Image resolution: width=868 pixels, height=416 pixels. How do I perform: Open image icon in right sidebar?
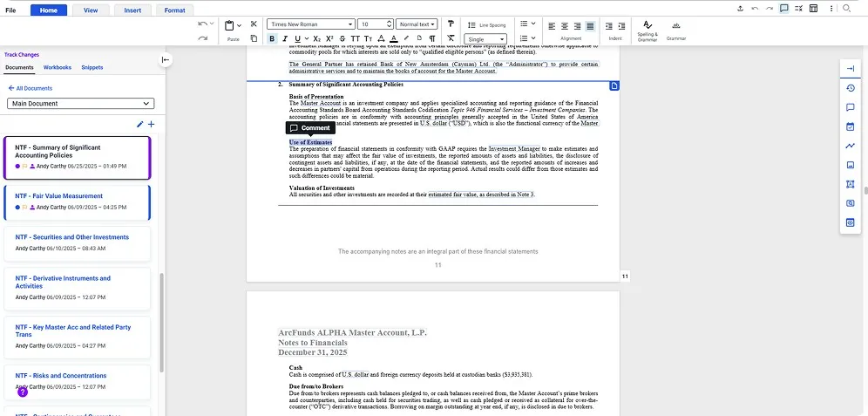851,165
